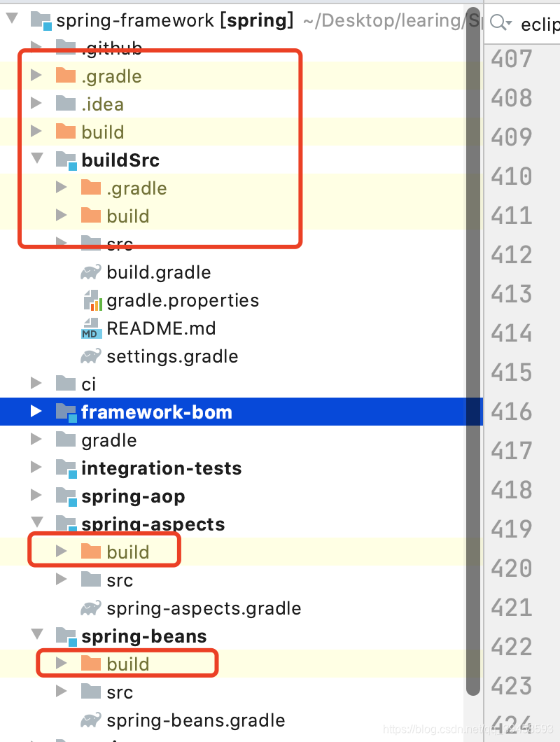
Task: Click the gradle.properties file icon
Action: pyautogui.click(x=92, y=300)
